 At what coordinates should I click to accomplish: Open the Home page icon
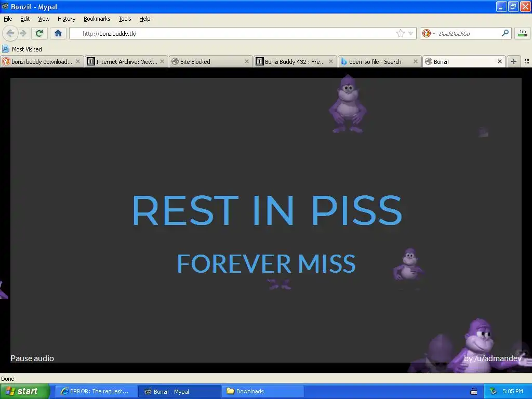[x=58, y=33]
